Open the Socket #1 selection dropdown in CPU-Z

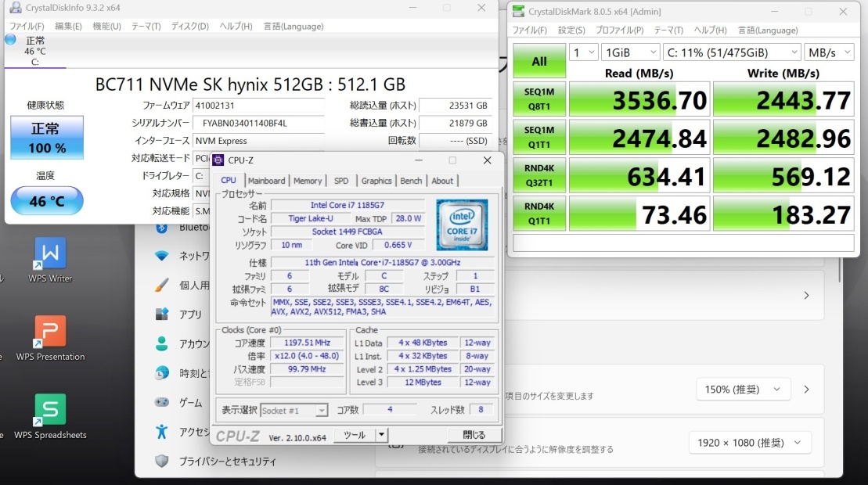click(294, 411)
